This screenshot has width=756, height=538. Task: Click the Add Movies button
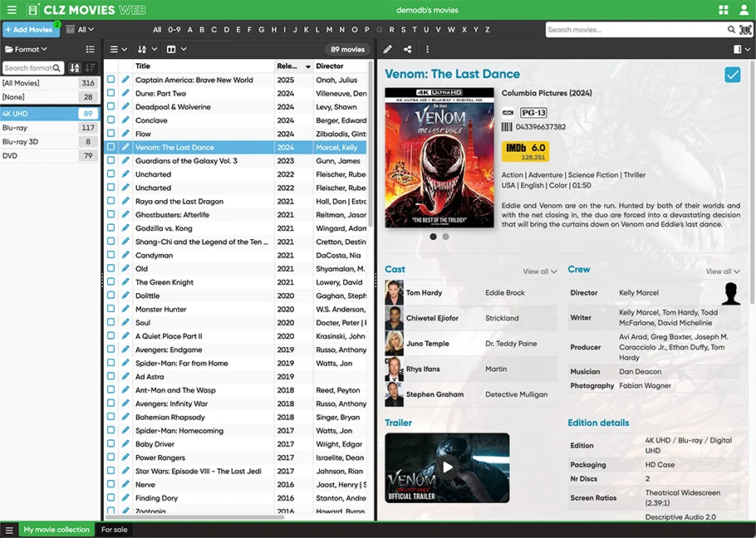click(x=31, y=29)
